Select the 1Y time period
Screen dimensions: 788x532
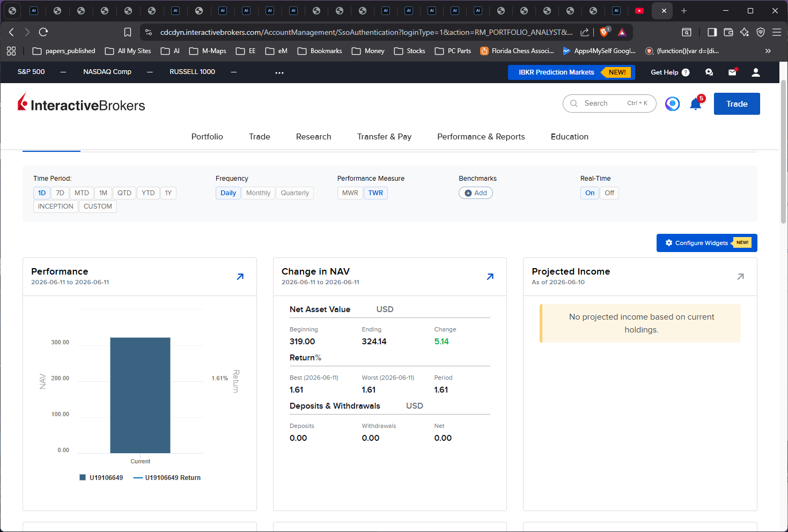(x=168, y=193)
